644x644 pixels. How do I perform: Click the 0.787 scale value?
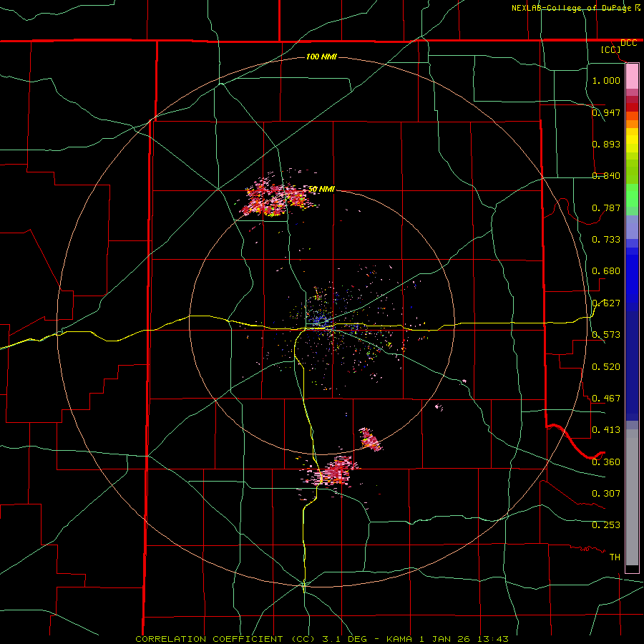pos(606,208)
